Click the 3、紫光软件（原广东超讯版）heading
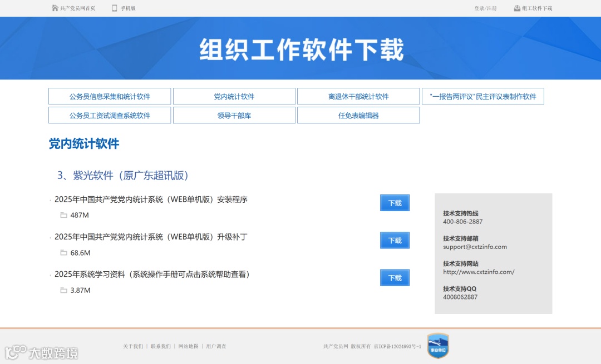 pyautogui.click(x=125, y=175)
